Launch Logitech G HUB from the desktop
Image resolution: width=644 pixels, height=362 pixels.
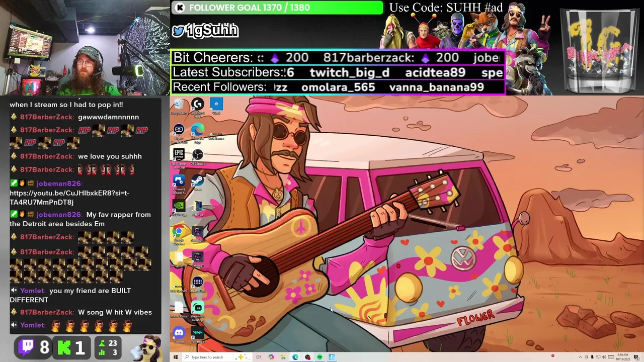tap(198, 107)
